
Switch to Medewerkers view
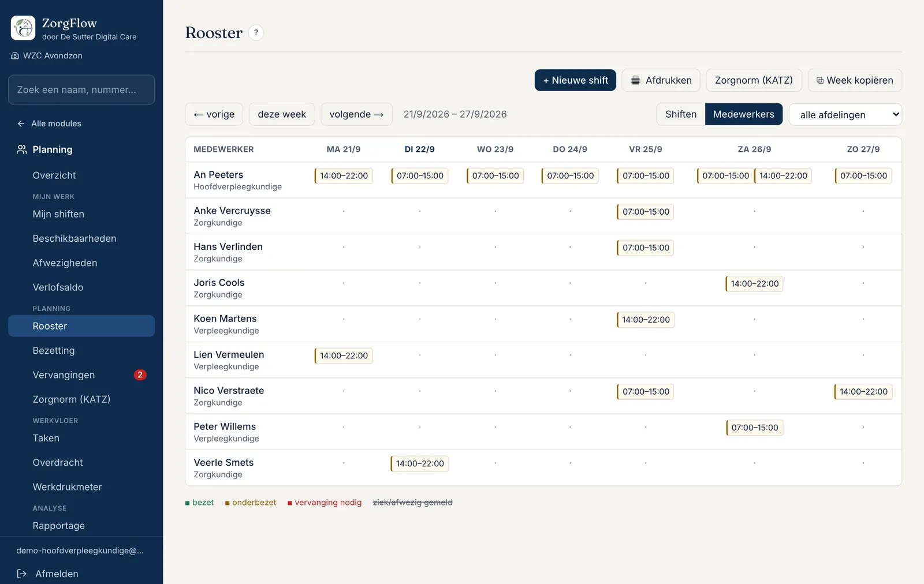(x=744, y=114)
